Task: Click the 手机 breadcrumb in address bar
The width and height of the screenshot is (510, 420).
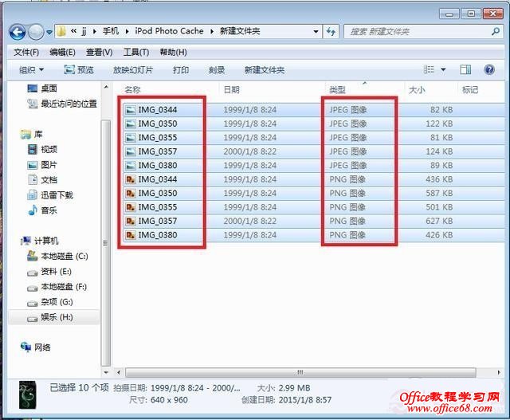Action: point(111,31)
